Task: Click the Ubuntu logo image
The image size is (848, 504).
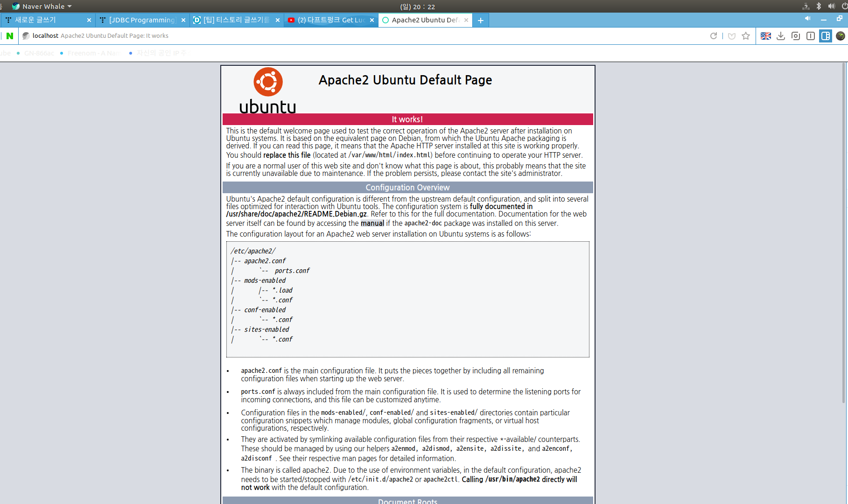Action: coord(268,91)
